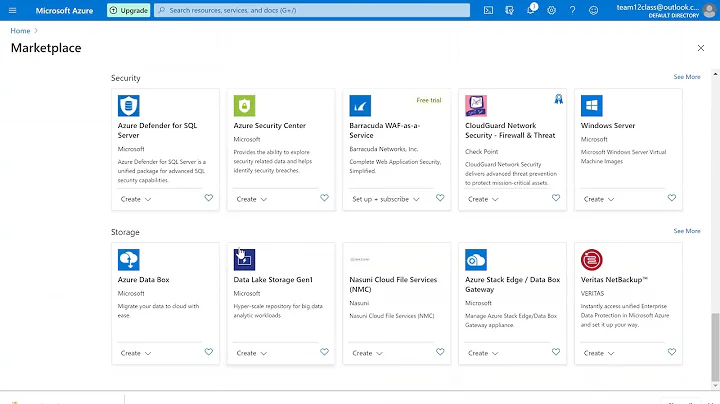Viewport: 720px width, 404px height.
Task: Click See More for Storage section
Action: (687, 231)
